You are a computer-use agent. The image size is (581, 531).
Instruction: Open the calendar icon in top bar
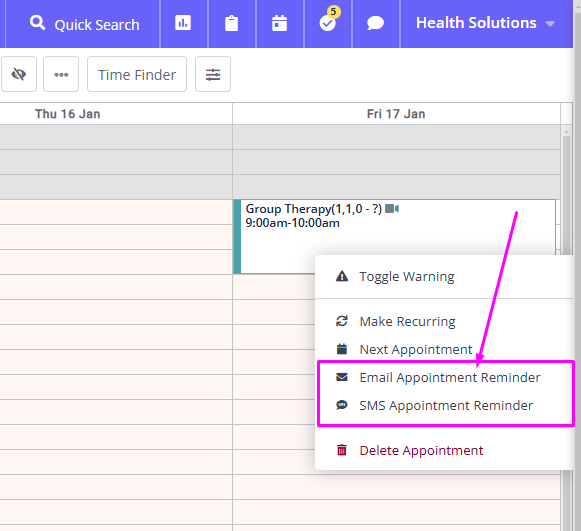(279, 23)
